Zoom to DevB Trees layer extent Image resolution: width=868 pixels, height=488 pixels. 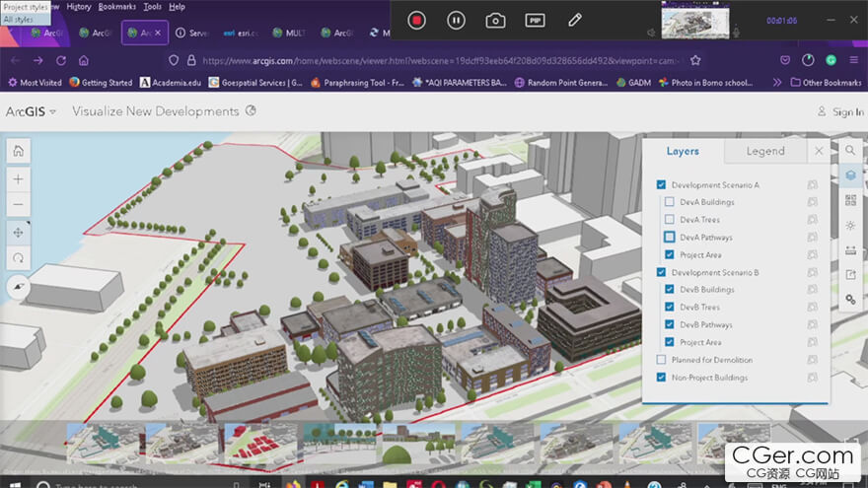(812, 307)
